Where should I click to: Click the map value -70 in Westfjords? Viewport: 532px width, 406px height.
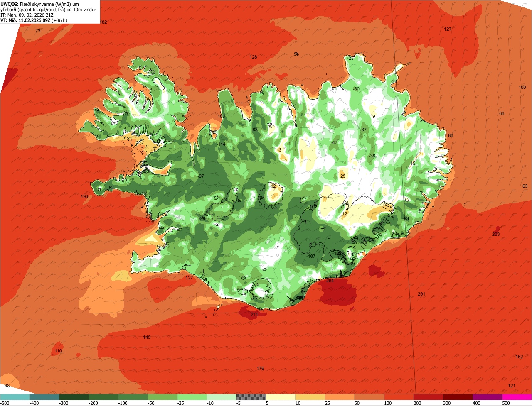tap(126, 114)
